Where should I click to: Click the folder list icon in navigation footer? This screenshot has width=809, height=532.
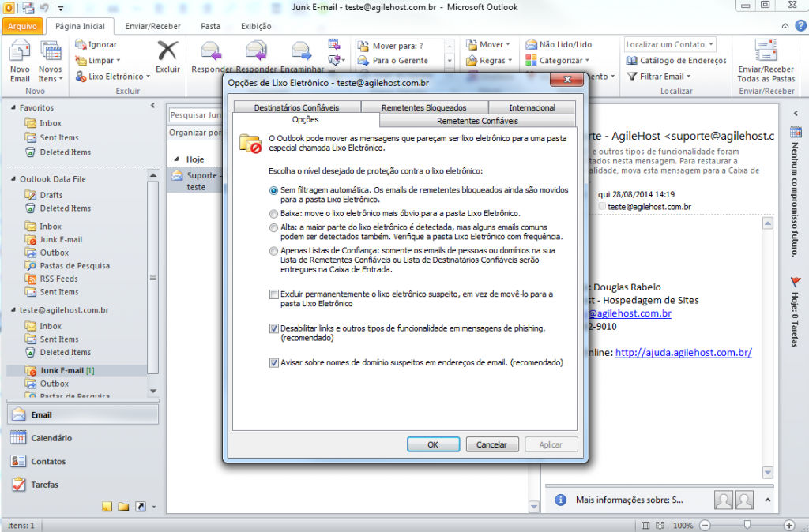pyautogui.click(x=122, y=506)
